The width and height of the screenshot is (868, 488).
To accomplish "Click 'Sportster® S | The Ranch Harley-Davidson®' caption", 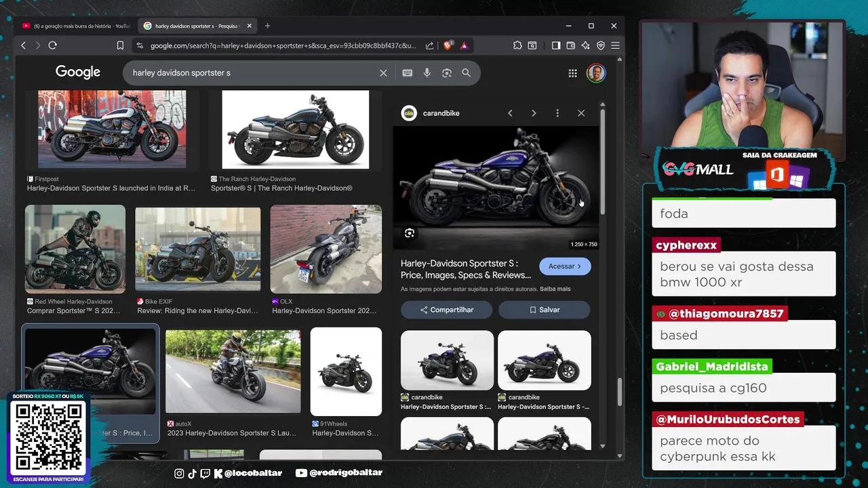I will (x=281, y=188).
